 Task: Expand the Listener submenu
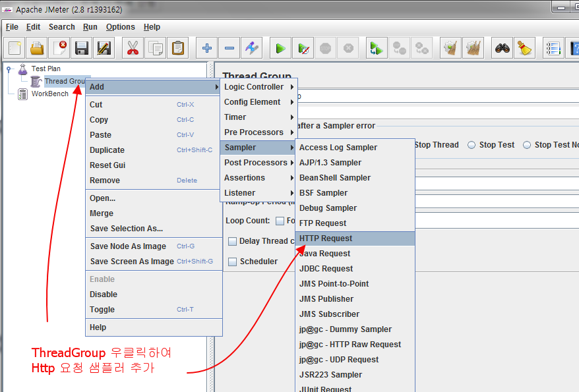click(x=259, y=192)
